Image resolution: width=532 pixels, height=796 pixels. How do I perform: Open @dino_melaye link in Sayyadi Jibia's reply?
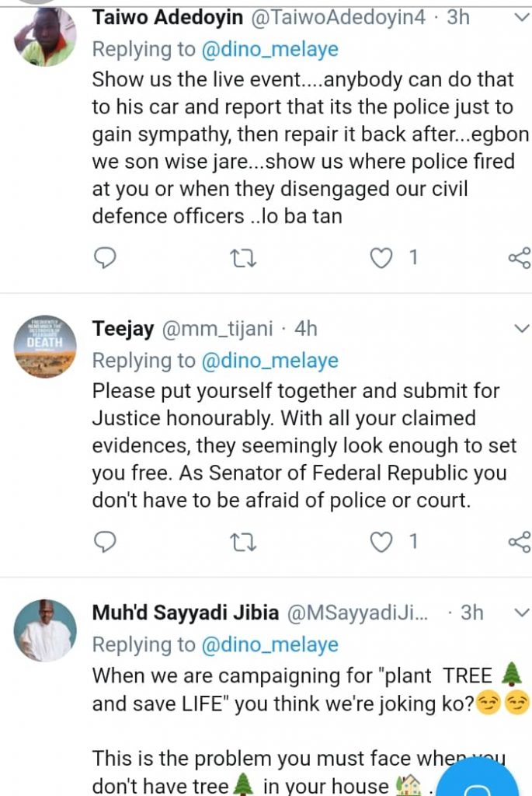click(269, 644)
